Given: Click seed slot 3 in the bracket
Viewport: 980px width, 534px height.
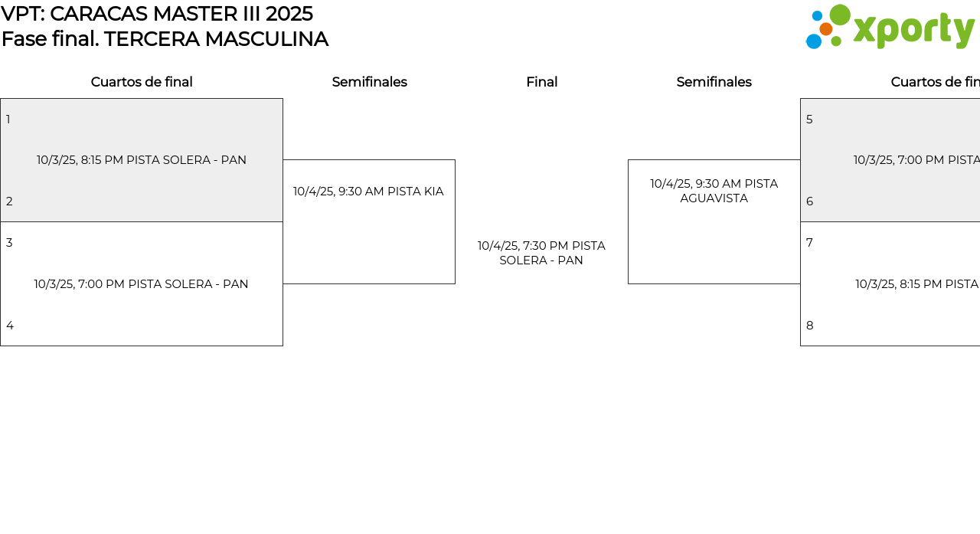Looking at the screenshot, I should point(9,243).
